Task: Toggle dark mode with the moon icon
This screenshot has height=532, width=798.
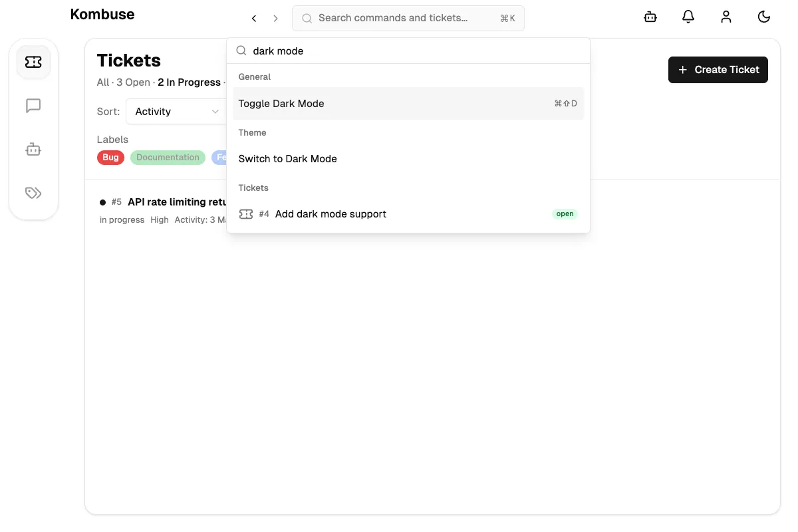Action: click(x=764, y=17)
